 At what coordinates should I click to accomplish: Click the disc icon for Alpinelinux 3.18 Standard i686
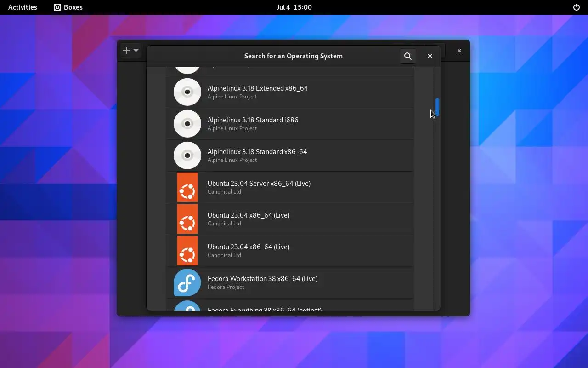(187, 124)
